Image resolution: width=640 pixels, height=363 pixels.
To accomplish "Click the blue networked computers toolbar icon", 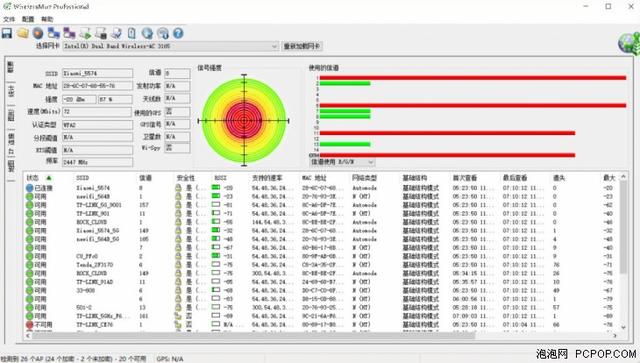I will 53,33.
